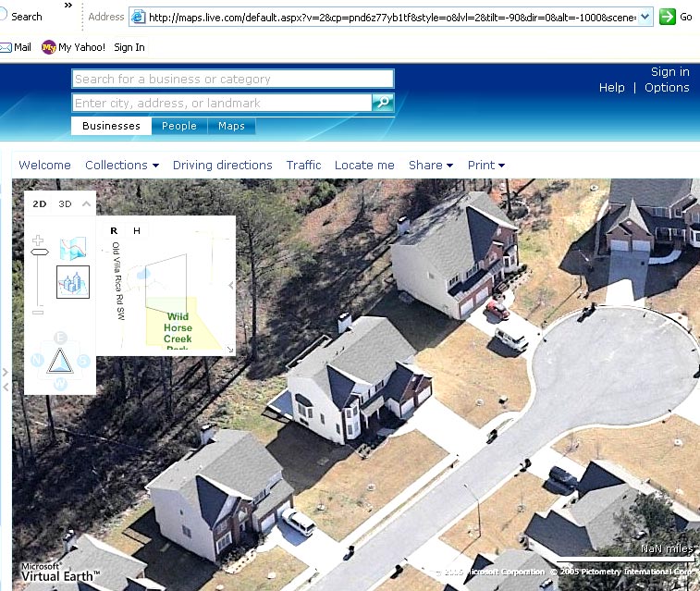The image size is (700, 591).
Task: Click the magnifier search button
Action: pyautogui.click(x=383, y=103)
